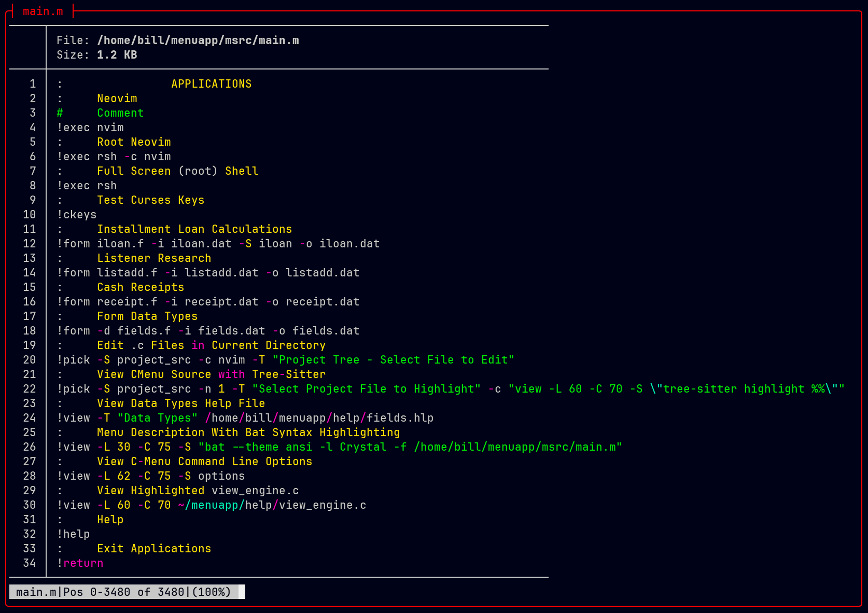Click "Project Tree - Select File to Edit" string
This screenshot has height=613, width=868.
pyautogui.click(x=393, y=360)
